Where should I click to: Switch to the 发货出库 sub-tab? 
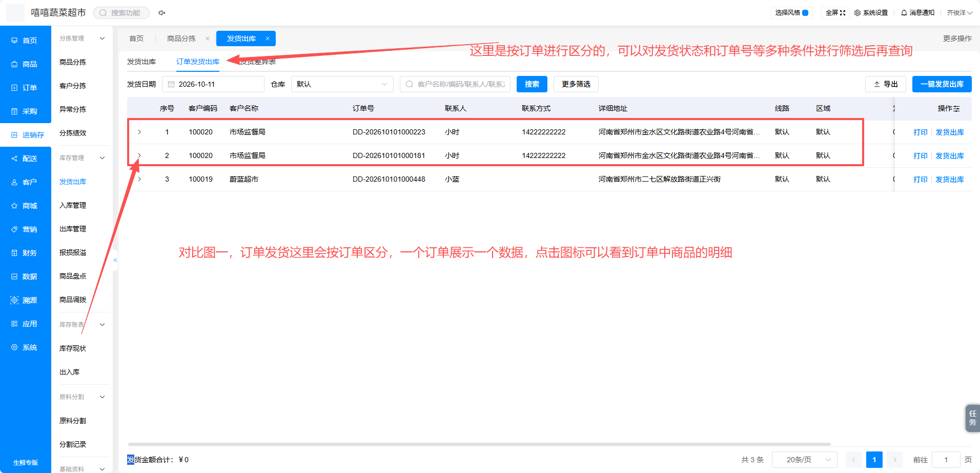coord(141,62)
